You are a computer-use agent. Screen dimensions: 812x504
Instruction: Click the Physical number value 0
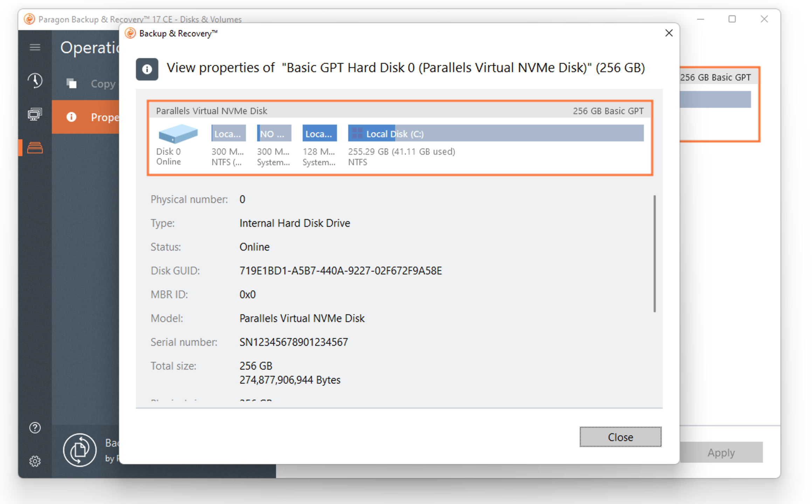(x=242, y=199)
